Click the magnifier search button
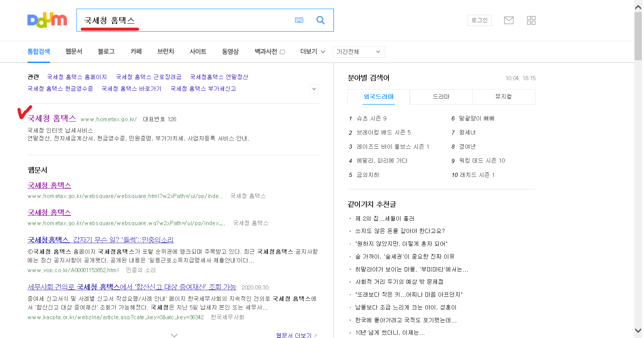Image resolution: width=644 pixels, height=338 pixels. click(320, 20)
